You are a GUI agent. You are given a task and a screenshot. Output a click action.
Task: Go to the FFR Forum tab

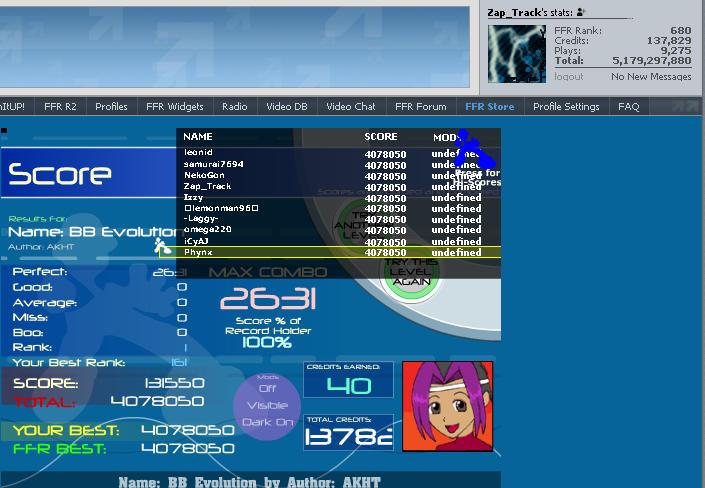(420, 106)
